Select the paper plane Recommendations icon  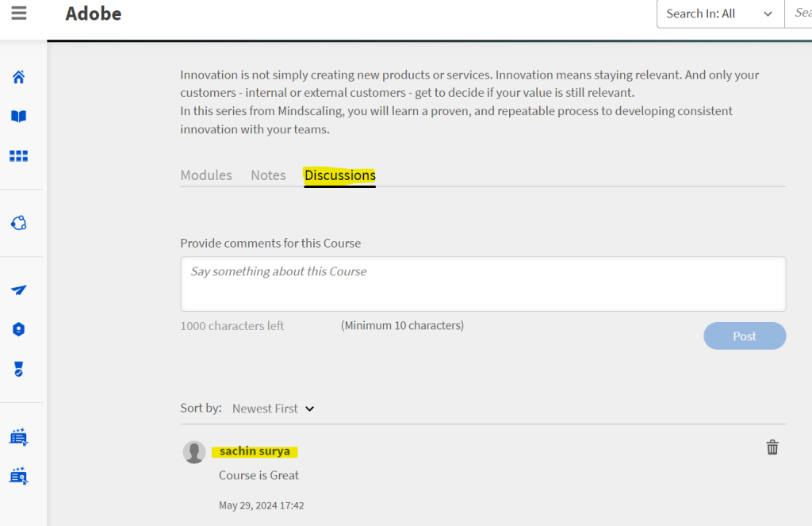pos(17,290)
